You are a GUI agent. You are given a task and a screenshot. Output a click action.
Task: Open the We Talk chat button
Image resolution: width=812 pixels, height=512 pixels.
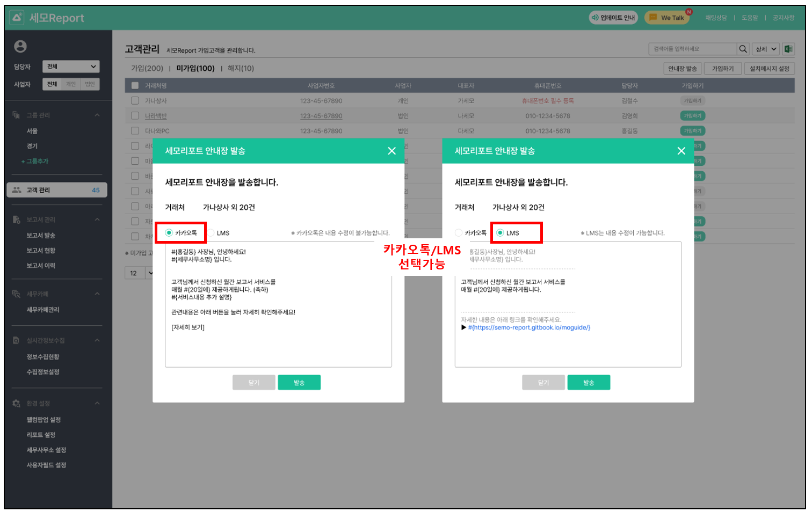click(667, 18)
